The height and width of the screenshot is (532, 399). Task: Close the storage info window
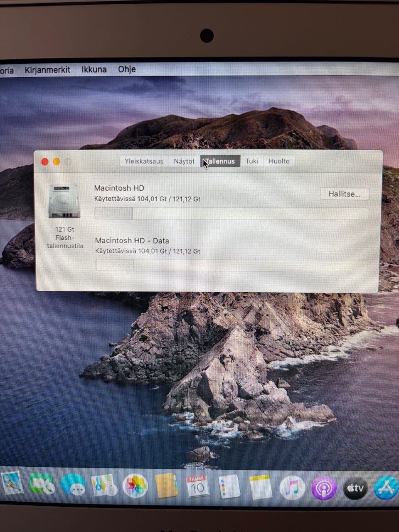tap(45, 162)
